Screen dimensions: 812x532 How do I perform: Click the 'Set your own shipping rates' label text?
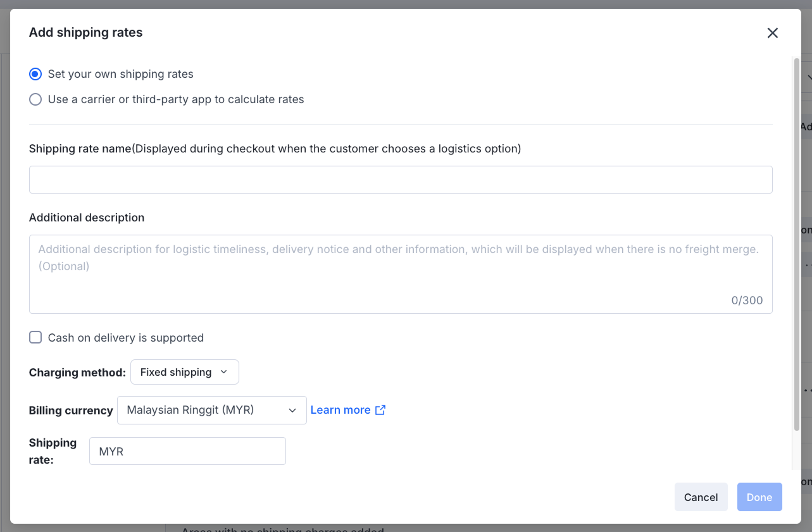(x=121, y=74)
